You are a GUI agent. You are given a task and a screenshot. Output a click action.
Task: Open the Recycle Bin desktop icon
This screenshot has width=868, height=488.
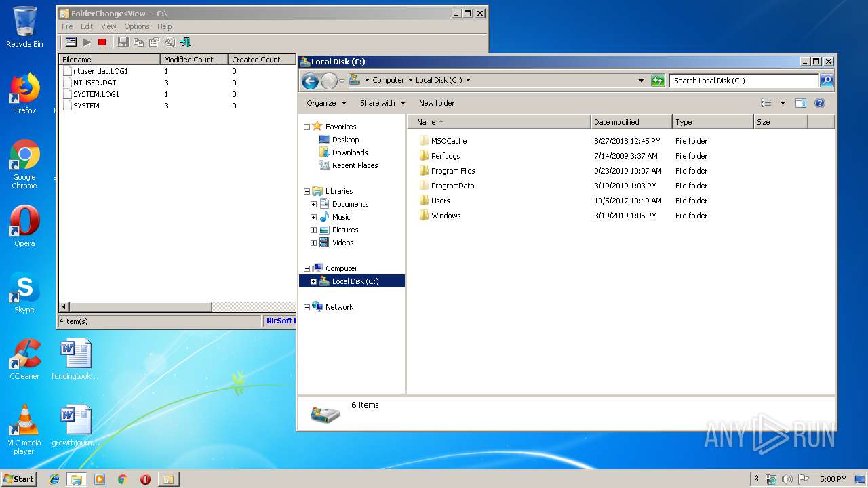click(24, 27)
